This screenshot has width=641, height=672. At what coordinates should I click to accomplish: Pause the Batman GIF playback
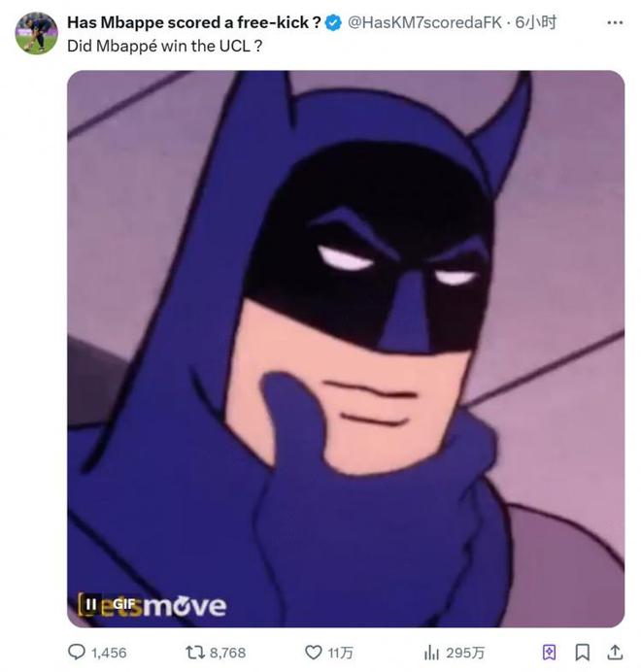[x=92, y=603]
